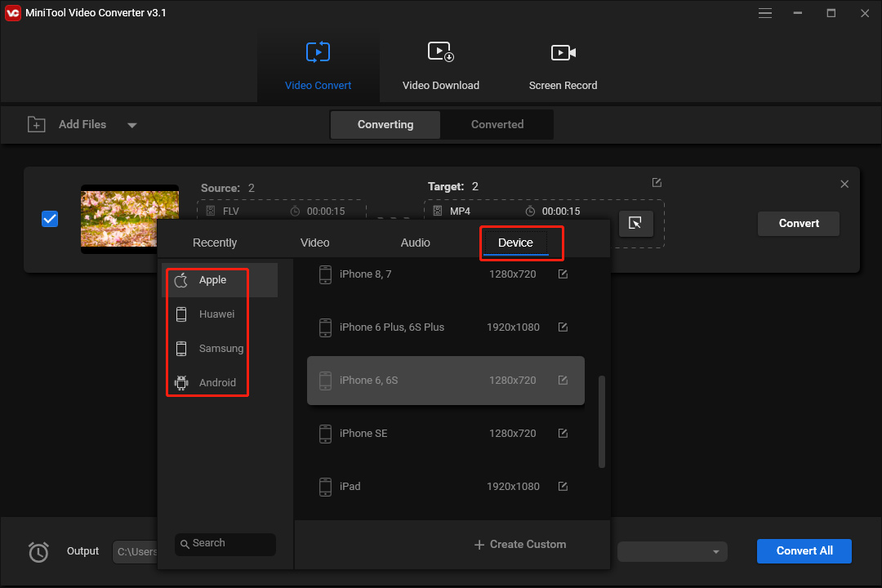Screen dimensions: 882x588
Task: Open the hamburger menu in title bar
Action: [x=764, y=13]
